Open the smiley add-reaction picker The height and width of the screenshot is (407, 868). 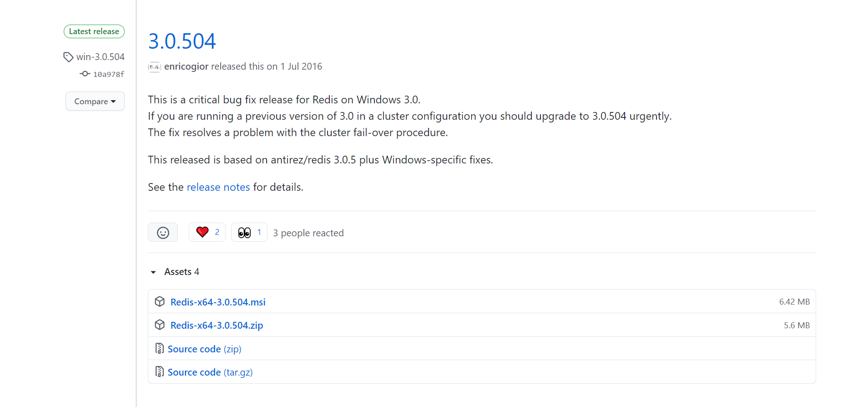(x=163, y=233)
